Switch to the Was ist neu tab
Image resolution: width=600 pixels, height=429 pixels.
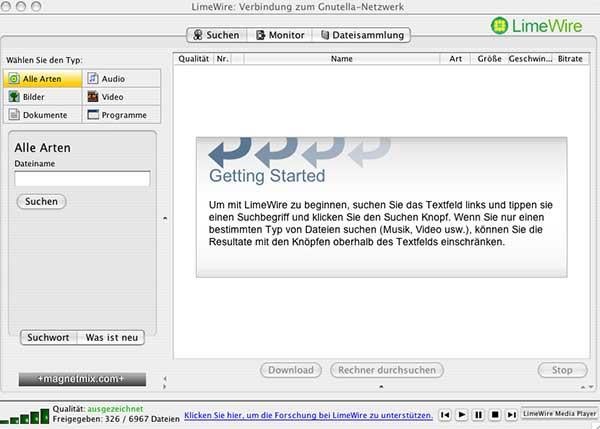[x=111, y=338]
